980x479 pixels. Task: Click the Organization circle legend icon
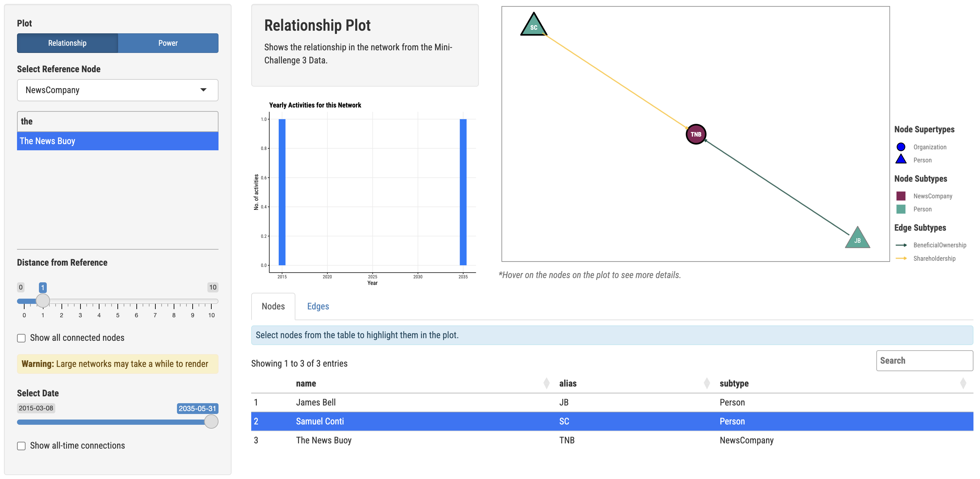[x=900, y=147]
